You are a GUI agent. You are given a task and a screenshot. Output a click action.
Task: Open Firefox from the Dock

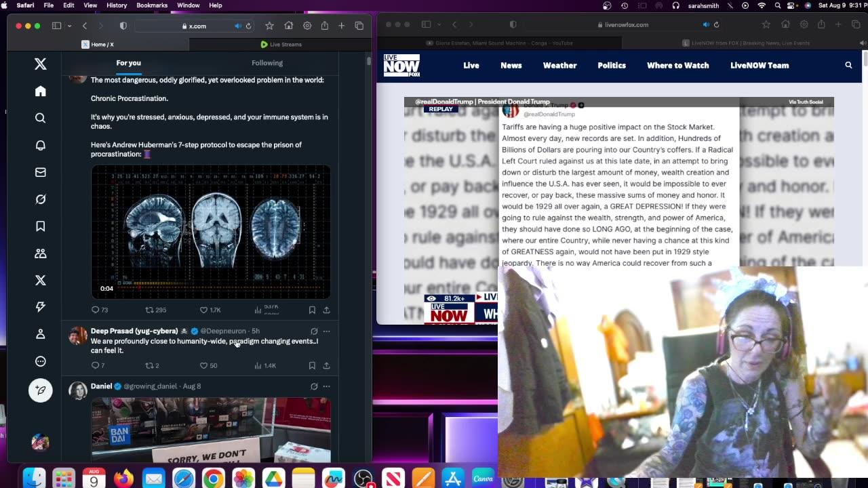click(124, 479)
